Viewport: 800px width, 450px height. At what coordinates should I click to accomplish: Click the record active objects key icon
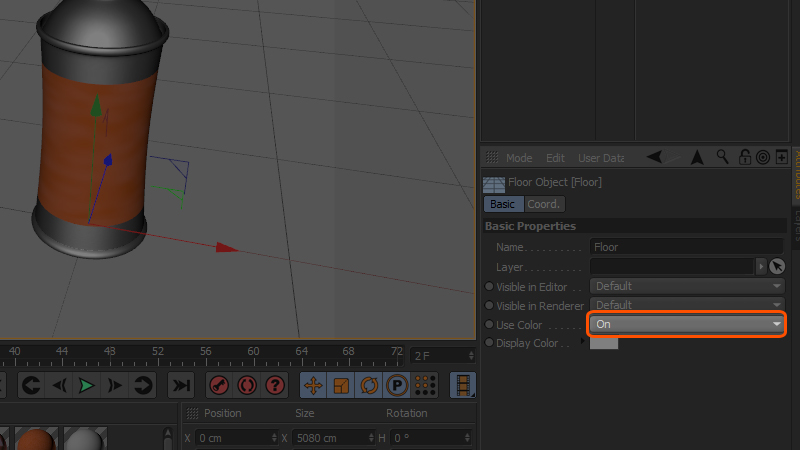219,385
